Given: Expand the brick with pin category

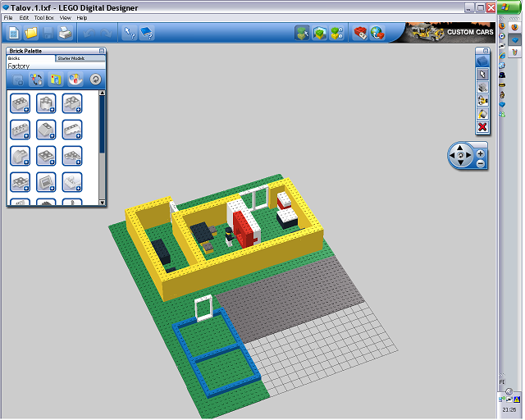Looking at the screenshot, I should [72, 103].
